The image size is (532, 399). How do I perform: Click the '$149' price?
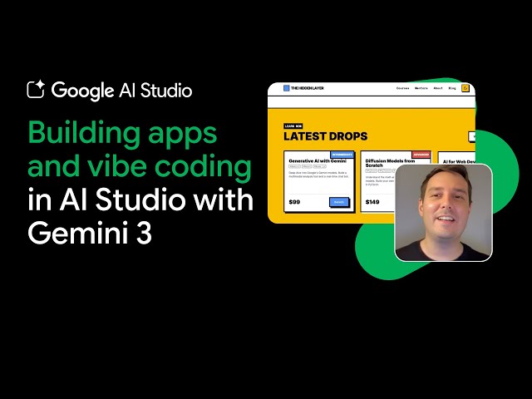[x=372, y=202]
